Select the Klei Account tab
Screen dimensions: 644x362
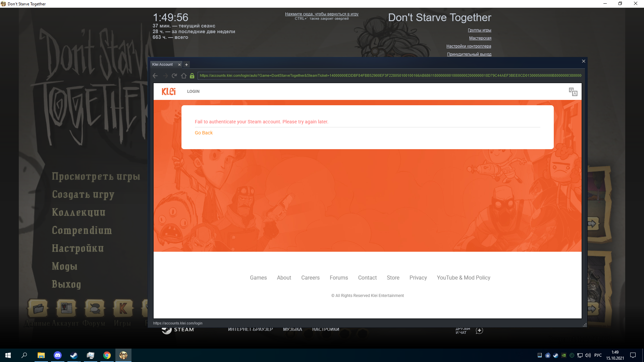tap(163, 65)
